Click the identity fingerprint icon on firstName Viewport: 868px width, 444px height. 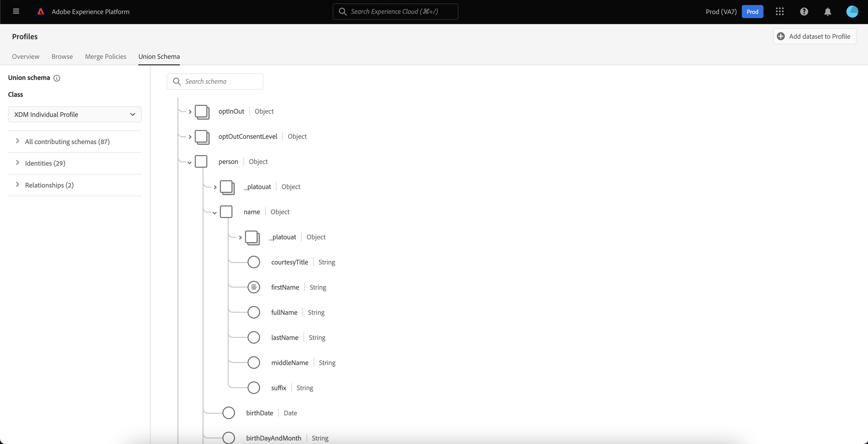pos(254,287)
